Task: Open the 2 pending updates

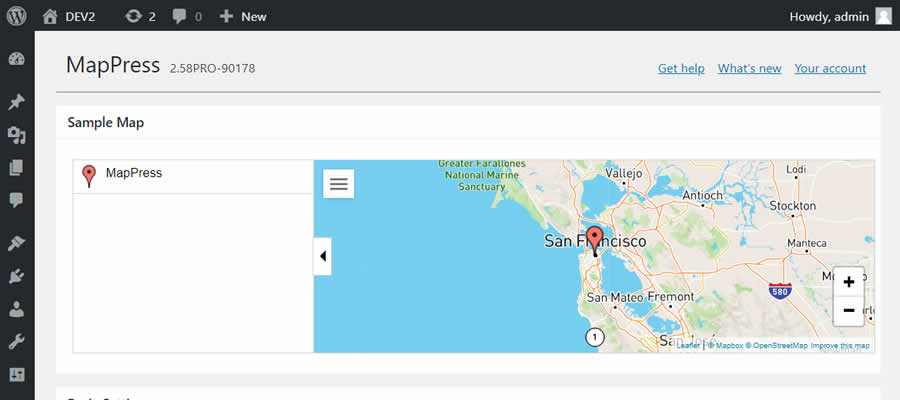Action: click(141, 17)
